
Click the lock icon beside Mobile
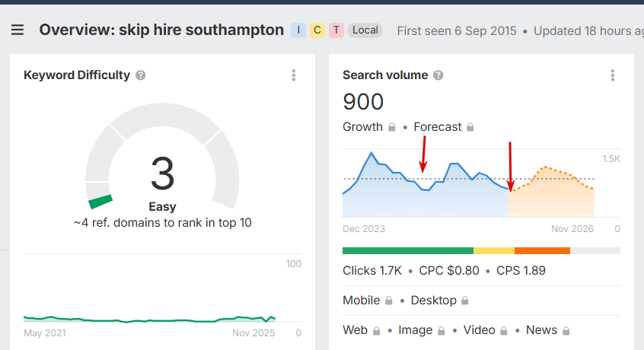pos(388,301)
